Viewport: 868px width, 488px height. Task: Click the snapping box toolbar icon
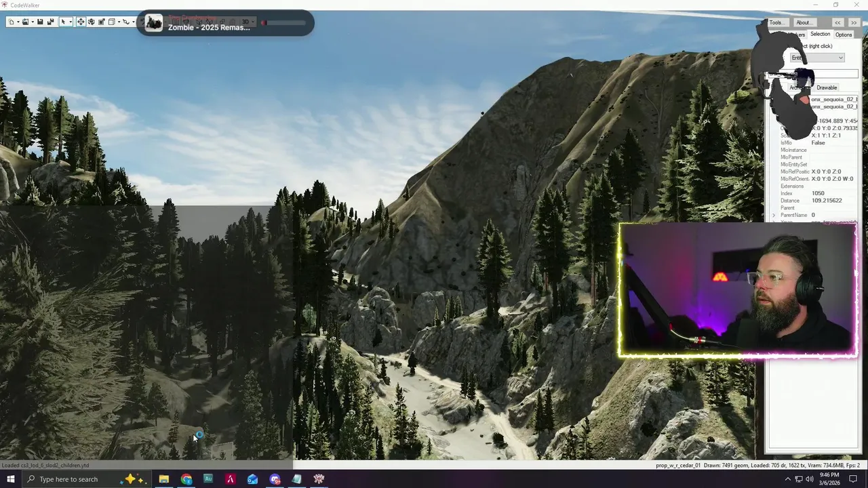click(112, 22)
